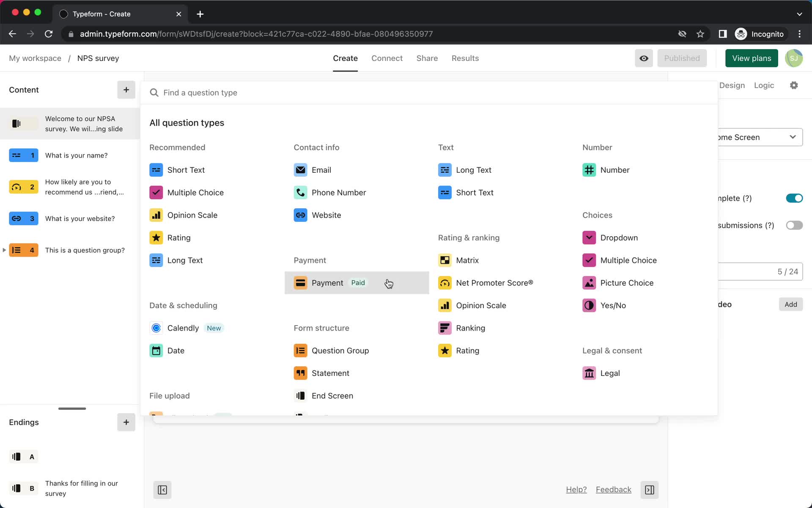
Task: Select ending B Thanks for filling
Action: pyautogui.click(x=70, y=489)
